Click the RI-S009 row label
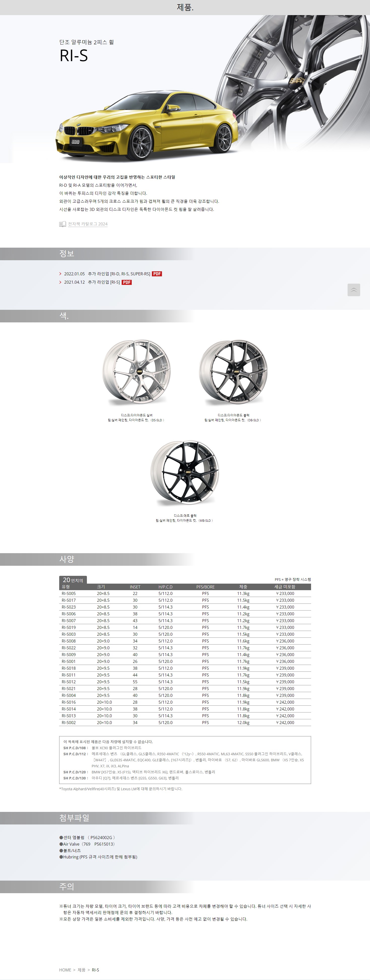370x980 pixels. point(69,655)
